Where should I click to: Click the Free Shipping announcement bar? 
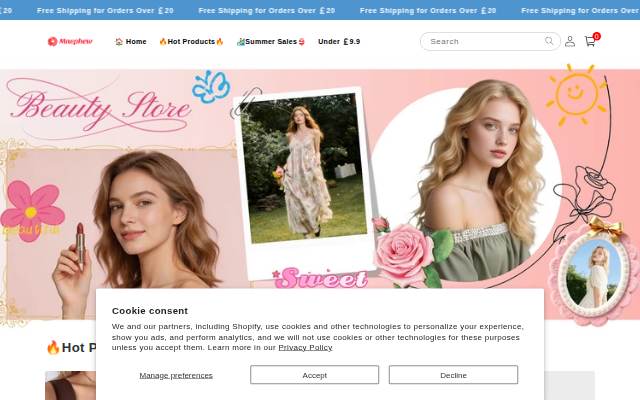pyautogui.click(x=320, y=10)
